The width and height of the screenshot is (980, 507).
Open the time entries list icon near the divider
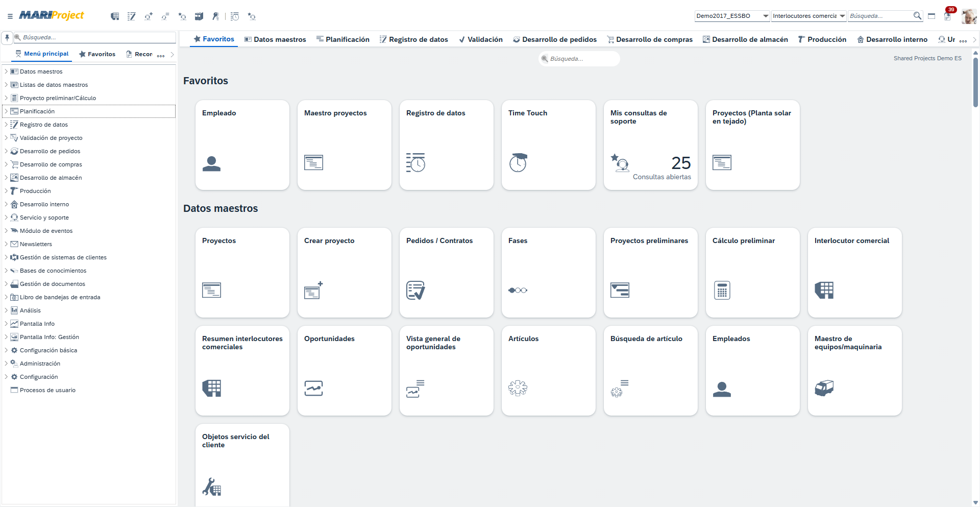[x=235, y=16]
